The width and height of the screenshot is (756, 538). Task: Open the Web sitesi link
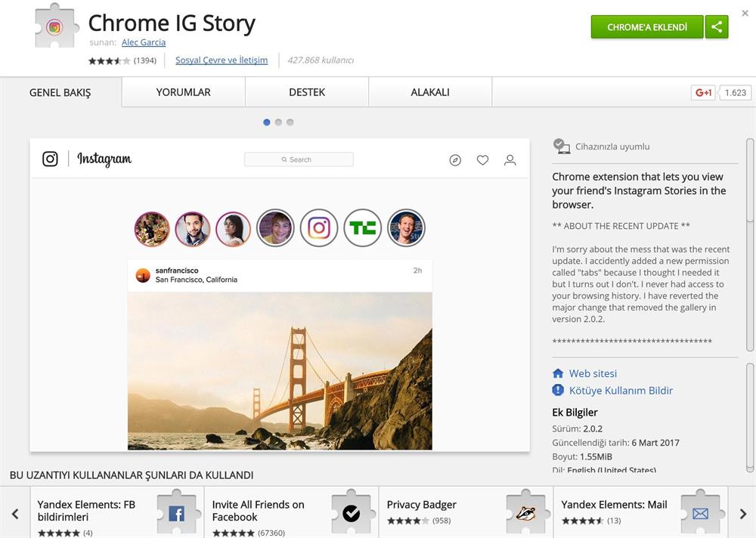point(593,373)
